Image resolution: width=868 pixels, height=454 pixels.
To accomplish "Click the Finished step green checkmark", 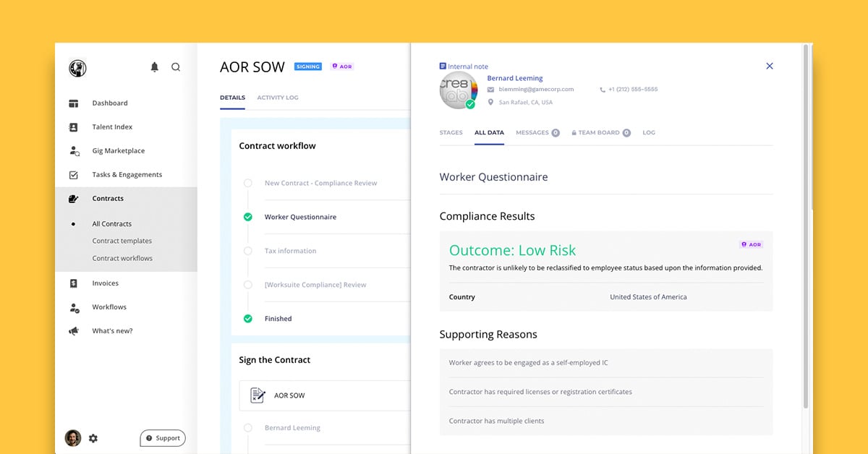I will 248,319.
